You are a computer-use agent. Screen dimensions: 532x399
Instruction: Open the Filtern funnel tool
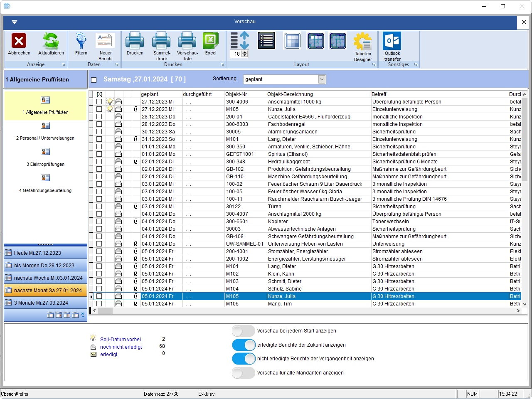(x=81, y=41)
